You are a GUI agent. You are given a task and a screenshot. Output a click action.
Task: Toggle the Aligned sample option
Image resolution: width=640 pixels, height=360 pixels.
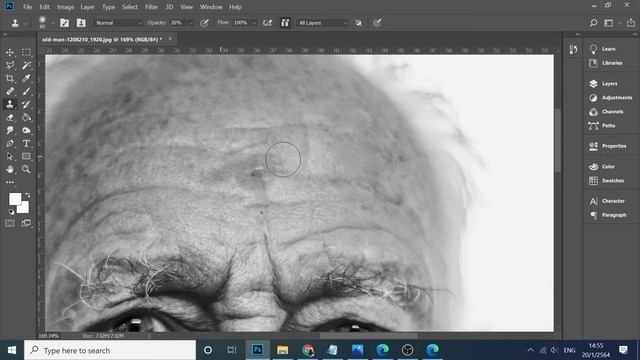tap(285, 23)
